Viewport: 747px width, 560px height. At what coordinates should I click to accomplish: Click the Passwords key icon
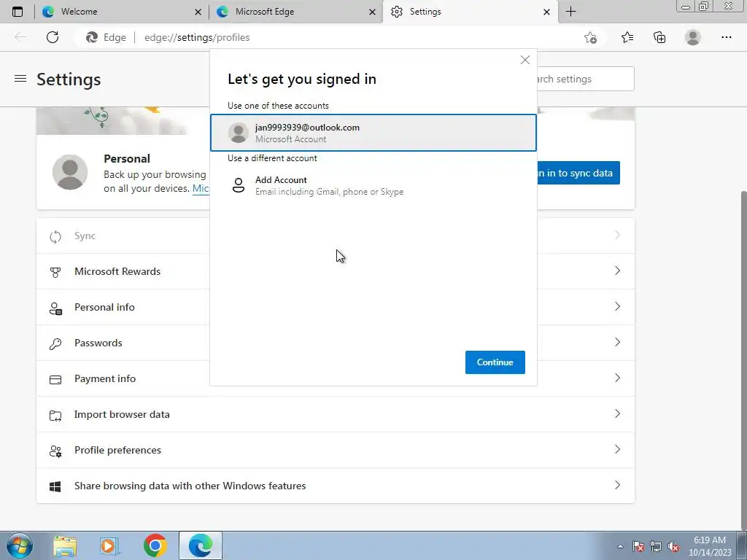[x=55, y=344]
